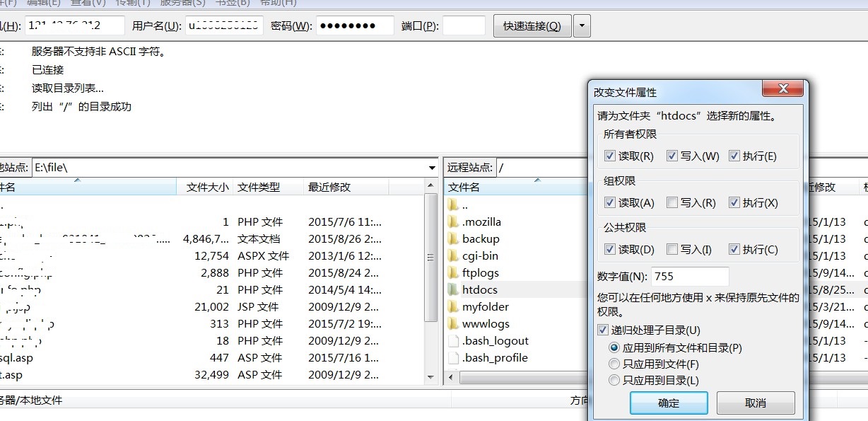Viewport: 868px width, 421px height.
Task: Click the 数字值(N) numeric value field
Action: pos(689,276)
